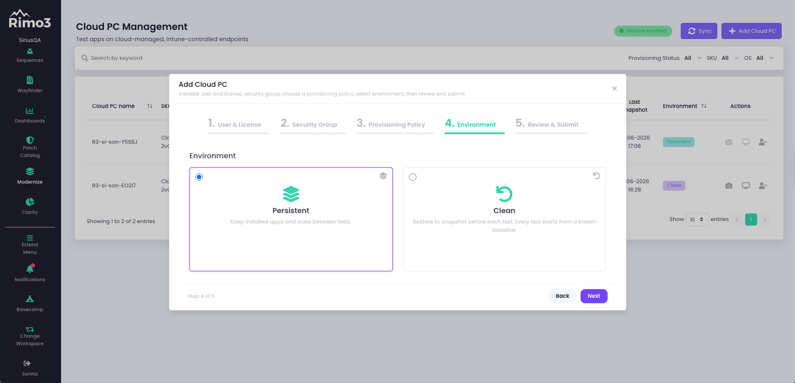Select the Persistent radio button
795x383 pixels.
(x=199, y=177)
